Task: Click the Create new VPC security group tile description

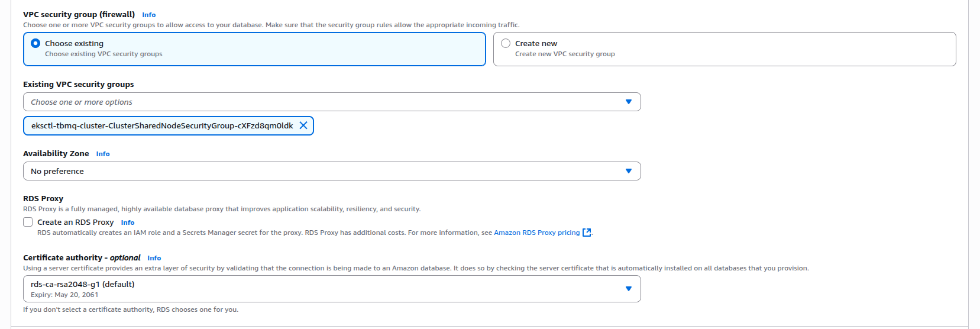Action: click(564, 54)
